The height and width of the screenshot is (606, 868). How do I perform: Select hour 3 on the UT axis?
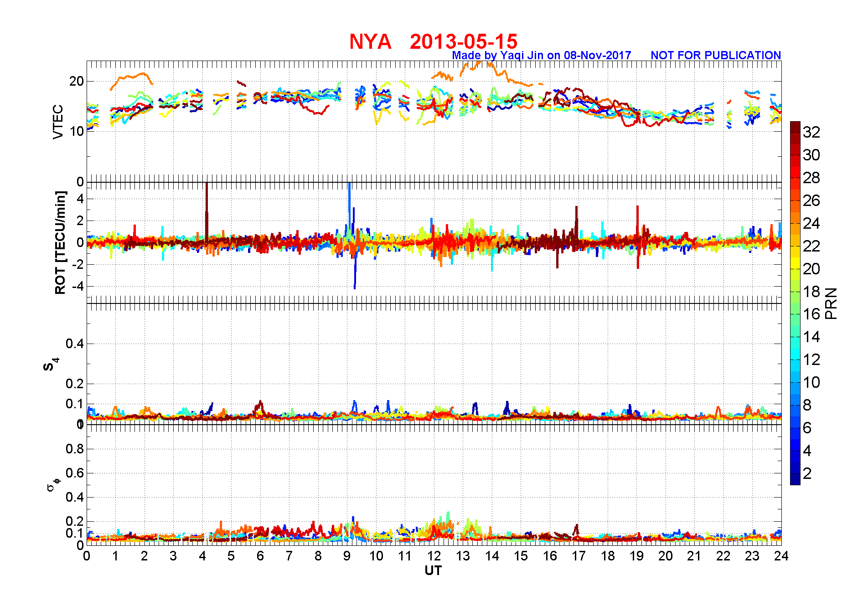coord(173,556)
